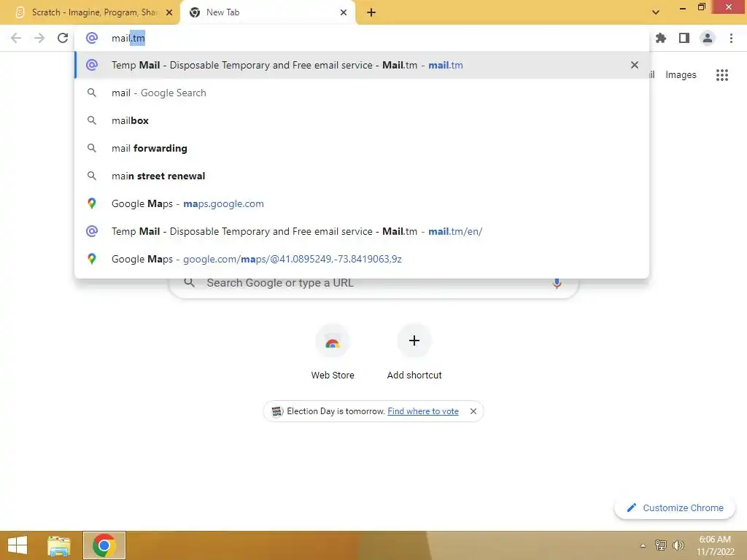Viewport: 747px width, 560px height.
Task: Click the Chrome taskbar icon
Action: (x=104, y=545)
